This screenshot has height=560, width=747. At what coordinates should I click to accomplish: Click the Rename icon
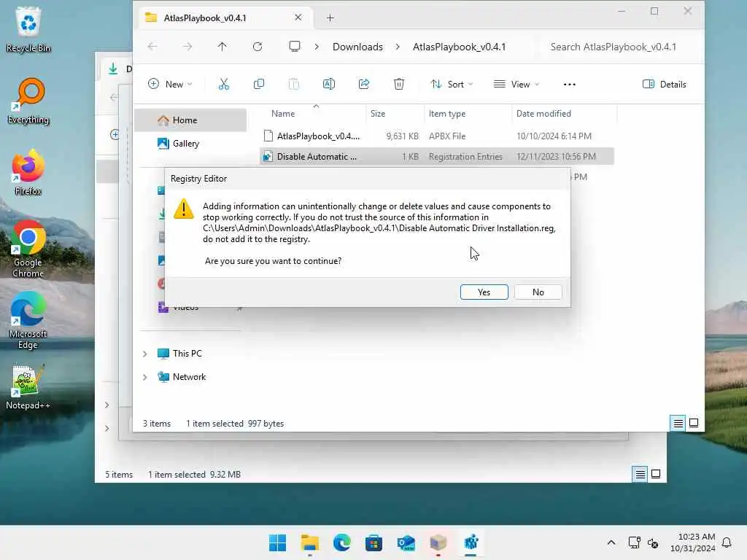pyautogui.click(x=329, y=85)
